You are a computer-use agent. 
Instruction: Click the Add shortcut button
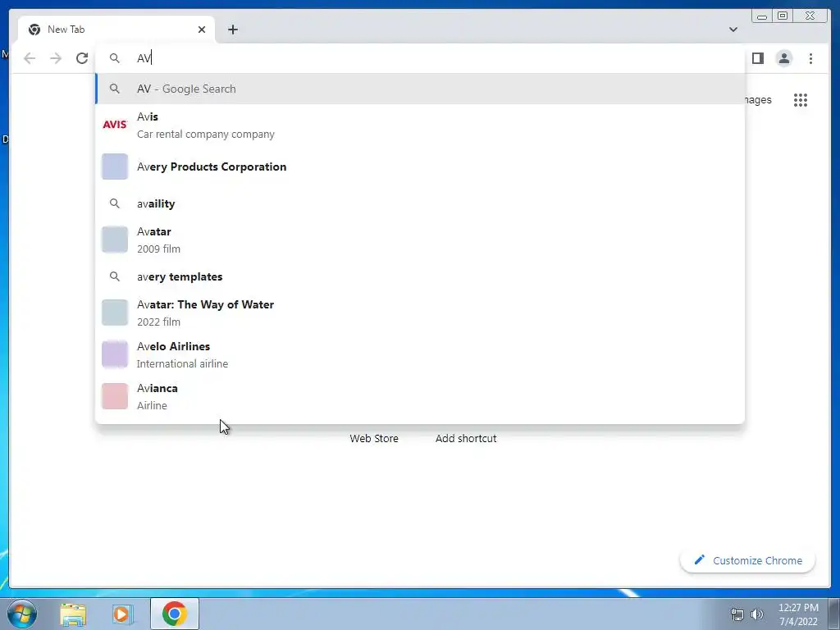466,438
